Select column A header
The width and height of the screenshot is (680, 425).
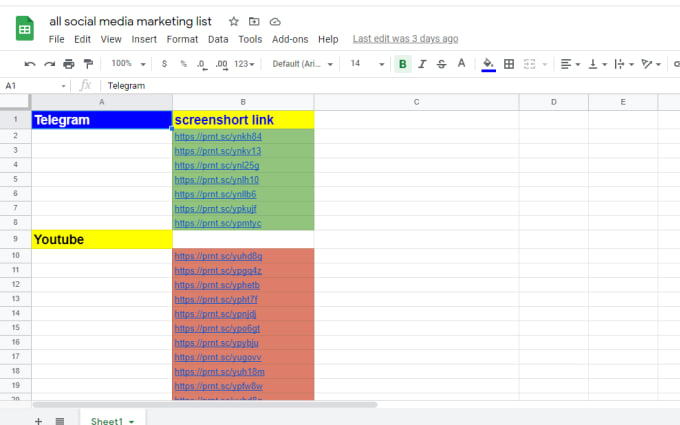tap(102, 102)
